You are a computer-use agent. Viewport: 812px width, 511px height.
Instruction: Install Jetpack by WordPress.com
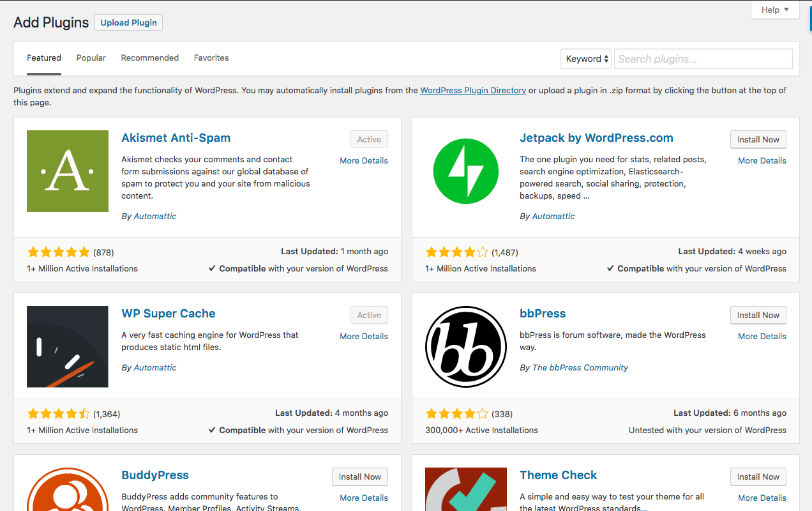[758, 139]
